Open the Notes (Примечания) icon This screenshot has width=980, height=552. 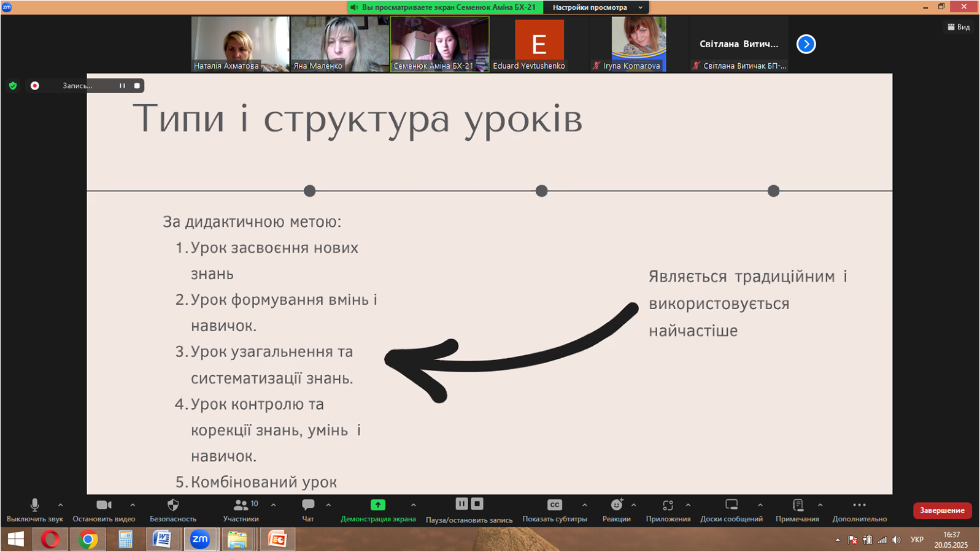(797, 505)
